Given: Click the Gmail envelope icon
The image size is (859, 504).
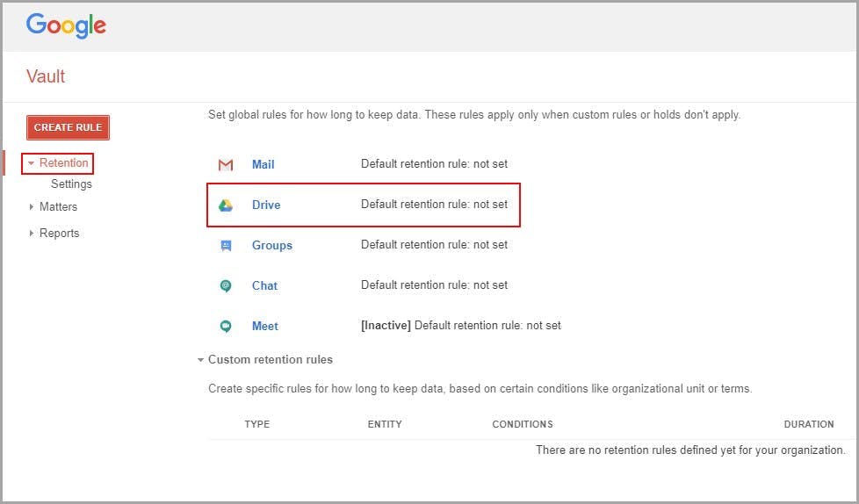Looking at the screenshot, I should 226,164.
